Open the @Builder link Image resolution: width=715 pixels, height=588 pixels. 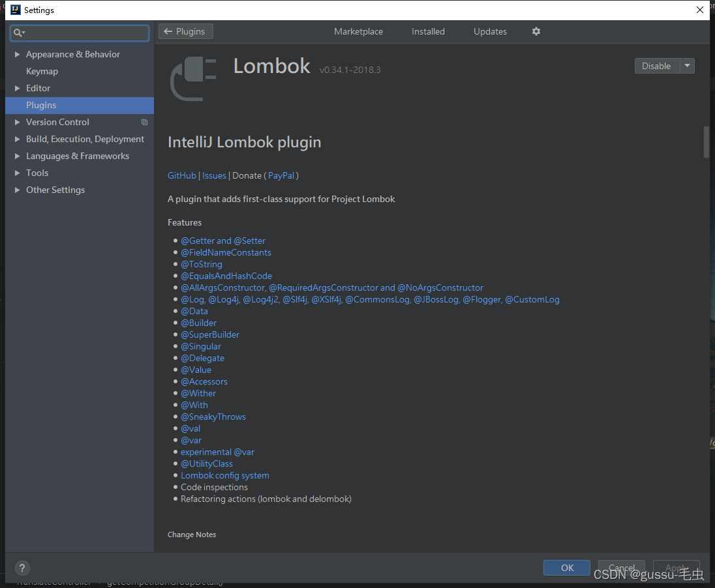point(198,323)
